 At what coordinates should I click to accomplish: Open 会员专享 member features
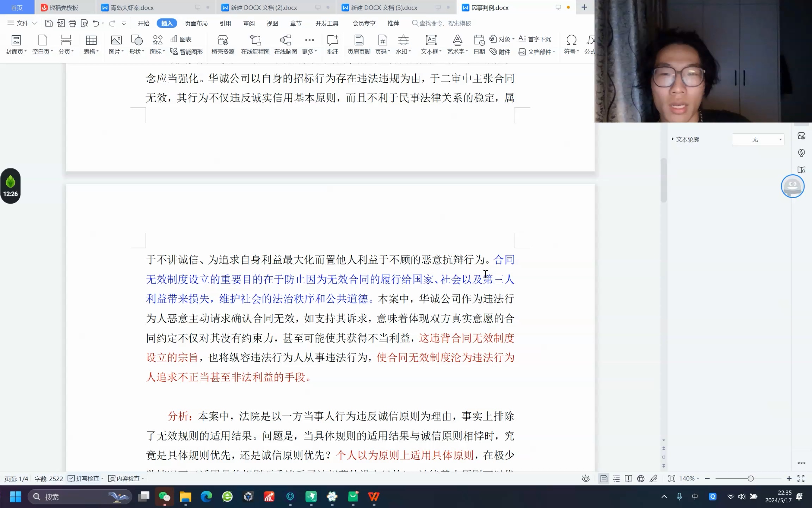pyautogui.click(x=363, y=23)
